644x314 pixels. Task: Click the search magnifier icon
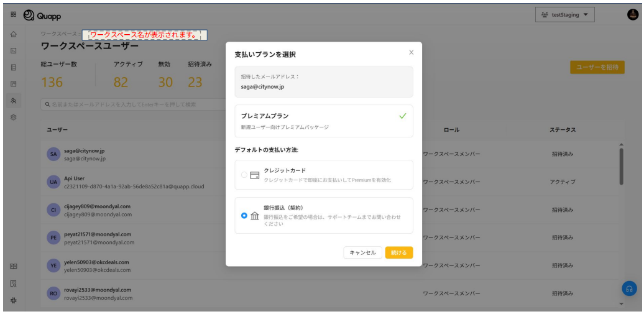(x=48, y=104)
